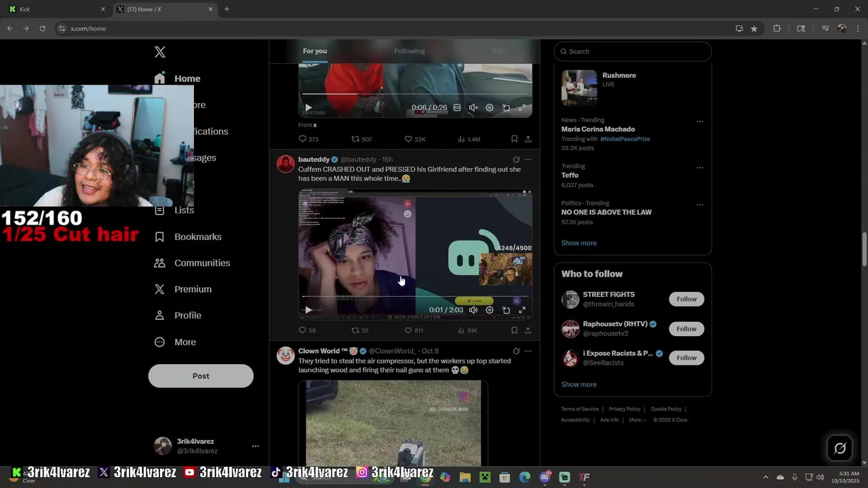Switch to the Kick browser tab
This screenshot has width=868, height=488.
pyautogui.click(x=57, y=9)
